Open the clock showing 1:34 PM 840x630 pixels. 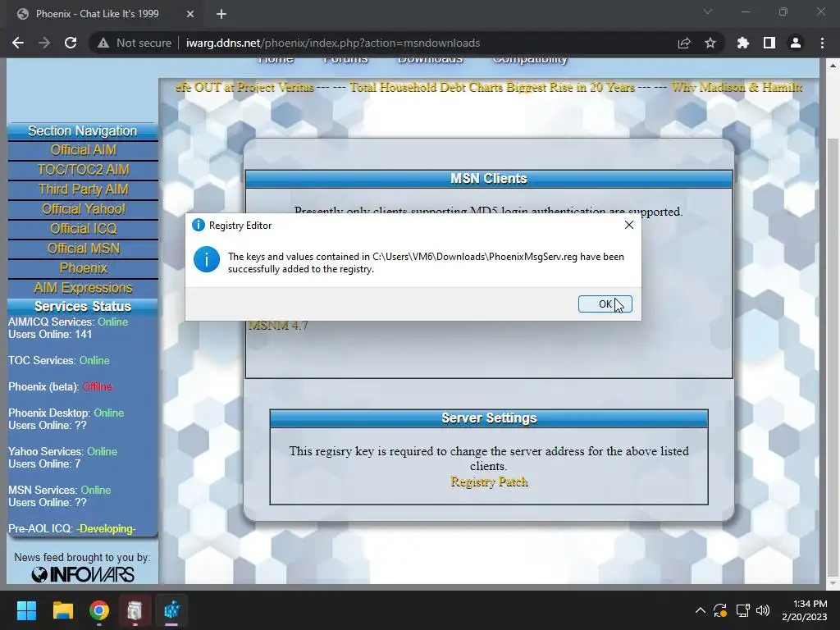pyautogui.click(x=804, y=610)
